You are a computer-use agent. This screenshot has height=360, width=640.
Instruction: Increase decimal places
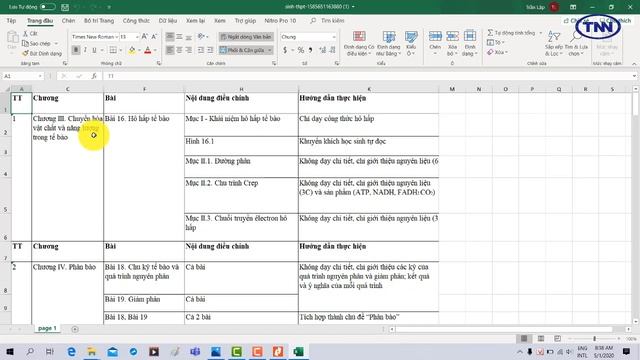click(323, 50)
